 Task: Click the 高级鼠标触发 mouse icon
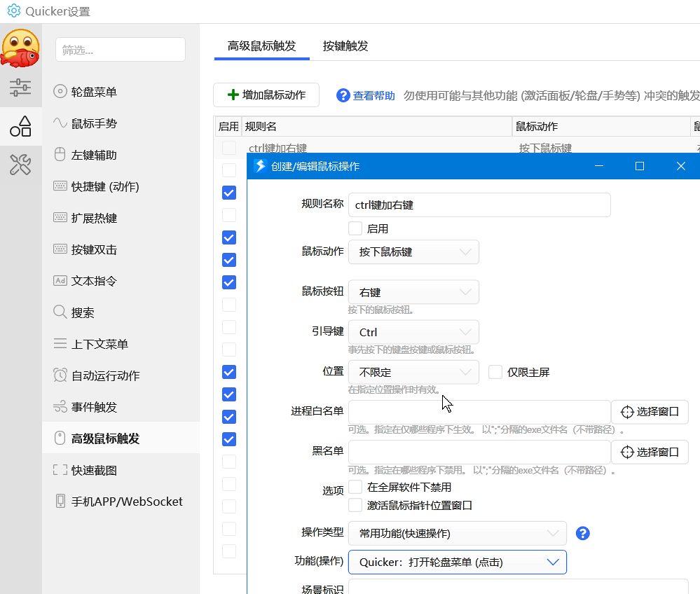coord(60,438)
